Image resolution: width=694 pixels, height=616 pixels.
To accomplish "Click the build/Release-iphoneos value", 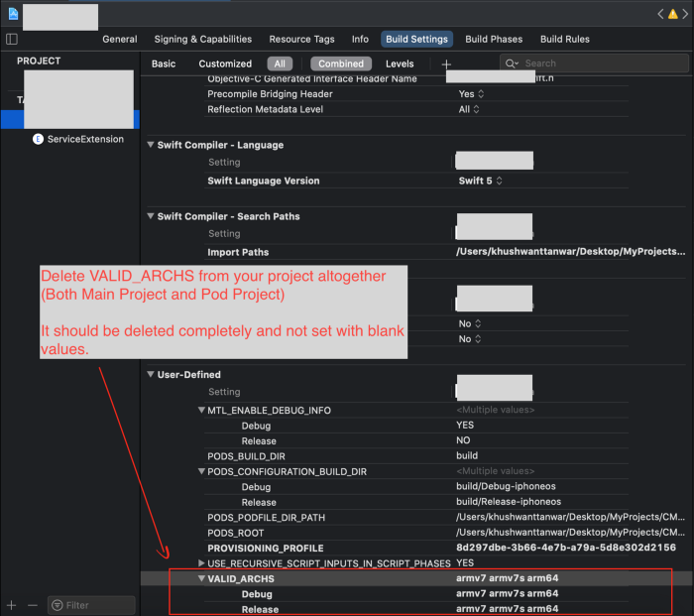I will click(509, 502).
